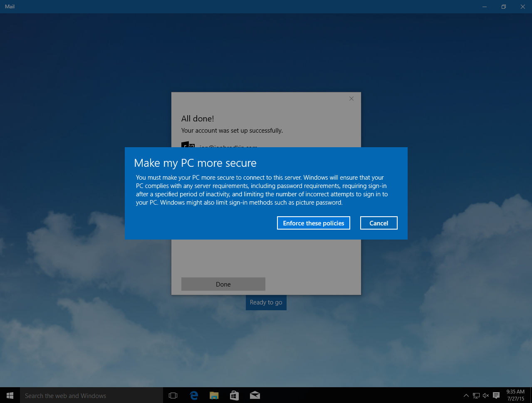Click the Enforce these policies button
The width and height of the screenshot is (532, 403).
[x=313, y=223]
